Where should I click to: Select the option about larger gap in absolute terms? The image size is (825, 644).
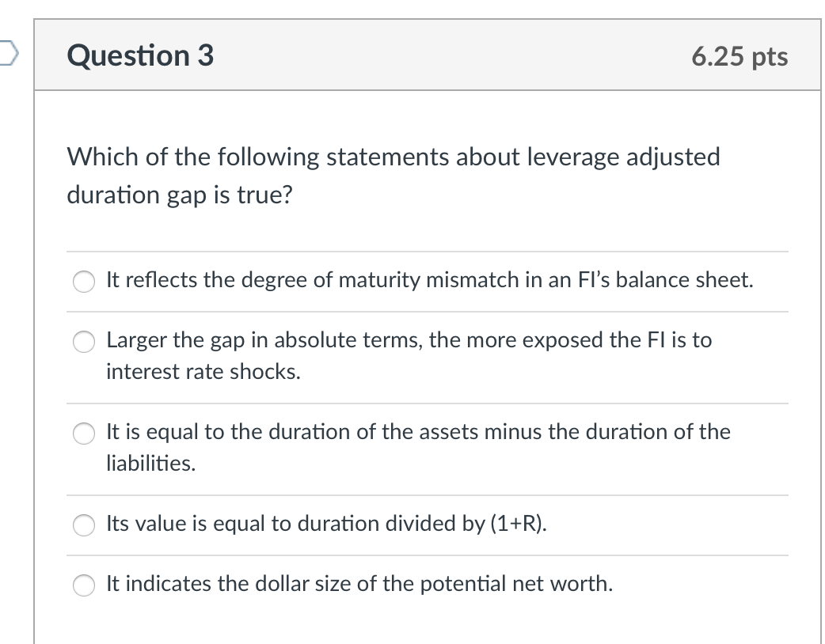tap(84, 343)
